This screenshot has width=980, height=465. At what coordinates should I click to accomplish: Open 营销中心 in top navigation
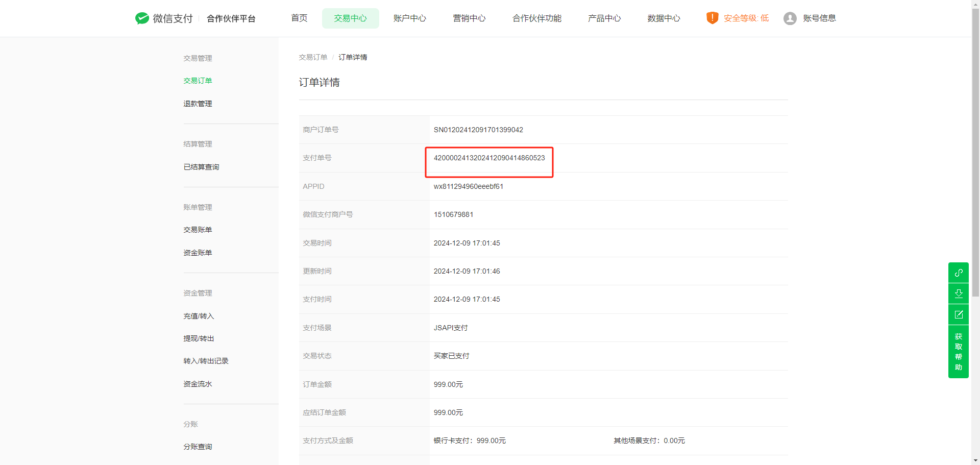[x=469, y=18]
